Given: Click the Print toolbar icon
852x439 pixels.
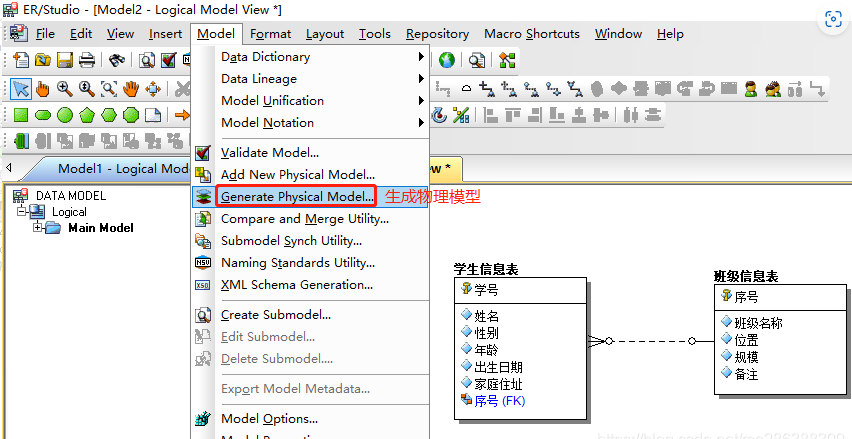Looking at the screenshot, I should (87, 60).
